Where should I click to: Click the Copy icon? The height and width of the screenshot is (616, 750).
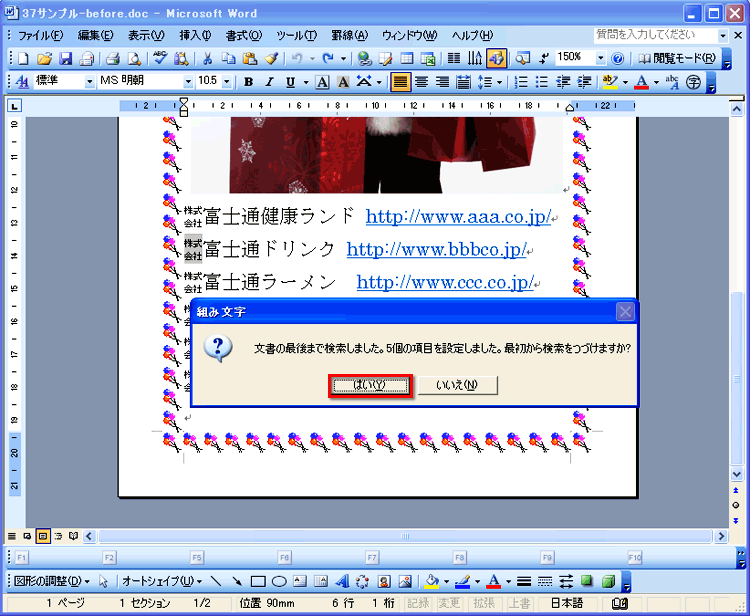click(x=229, y=59)
